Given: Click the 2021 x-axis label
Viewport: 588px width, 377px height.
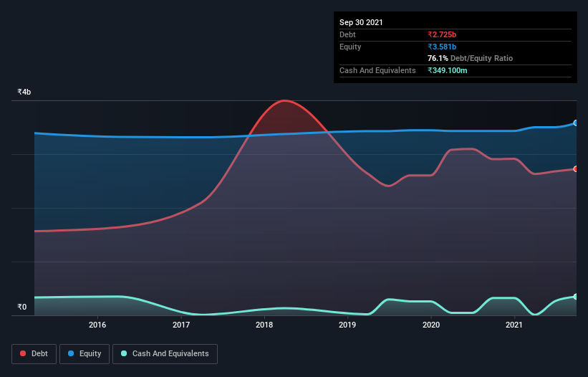Looking at the screenshot, I should (x=514, y=325).
